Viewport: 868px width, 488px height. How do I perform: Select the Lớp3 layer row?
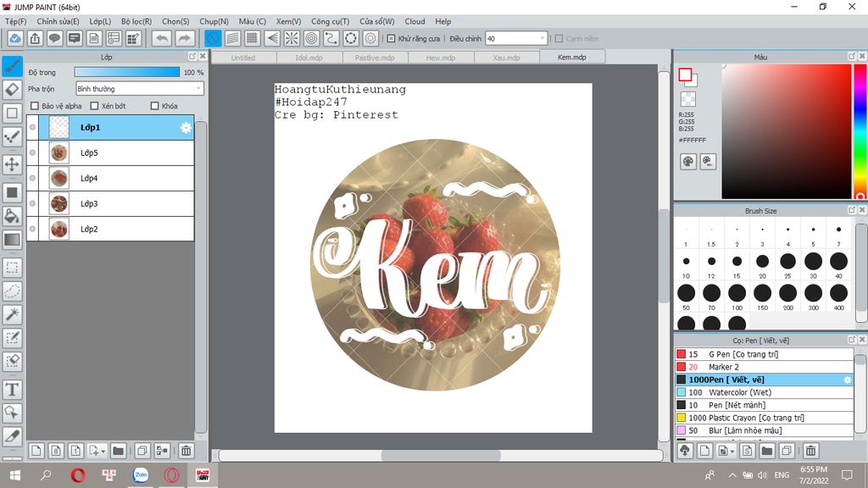[110, 203]
